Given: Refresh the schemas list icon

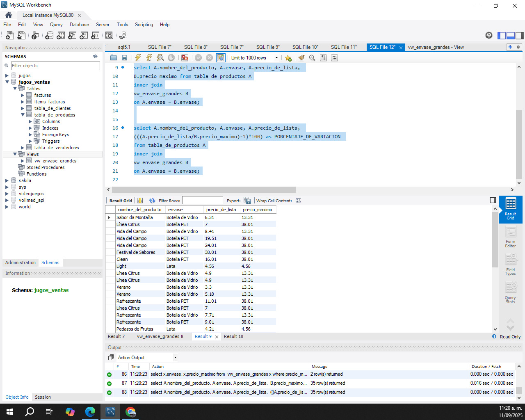Looking at the screenshot, I should (x=95, y=57).
